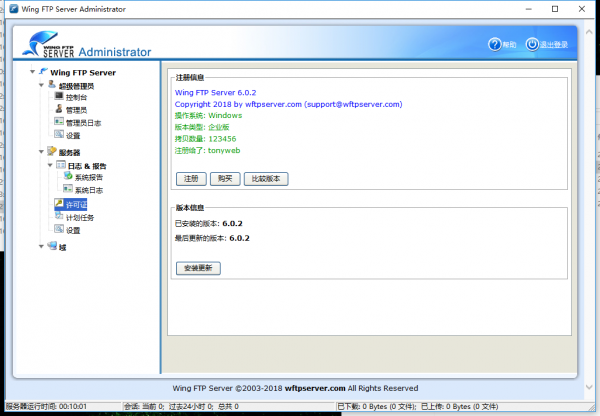
Task: Click the 域 domain computer icon
Action: click(52, 246)
